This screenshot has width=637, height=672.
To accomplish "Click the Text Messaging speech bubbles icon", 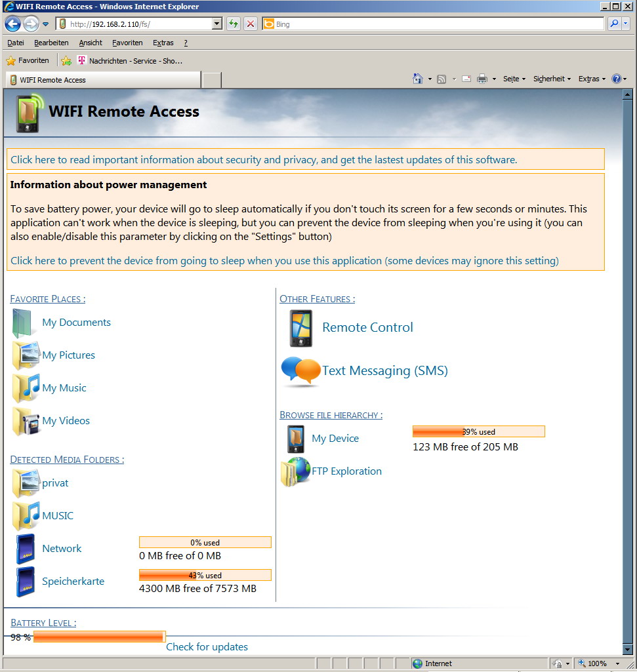I will coord(300,371).
